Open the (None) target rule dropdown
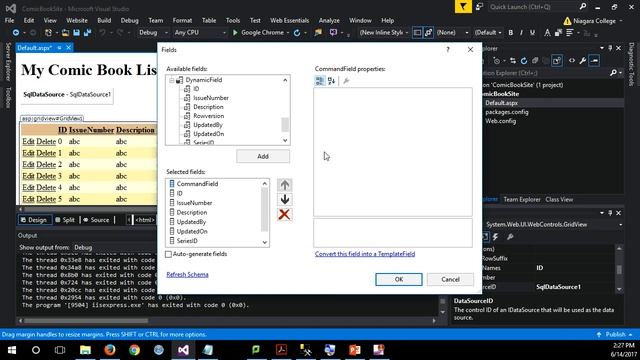This screenshot has width=640, height=360. click(x=453, y=33)
